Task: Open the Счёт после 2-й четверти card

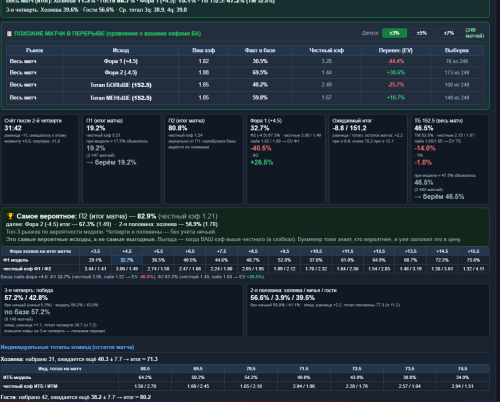Action: [x=40, y=159]
